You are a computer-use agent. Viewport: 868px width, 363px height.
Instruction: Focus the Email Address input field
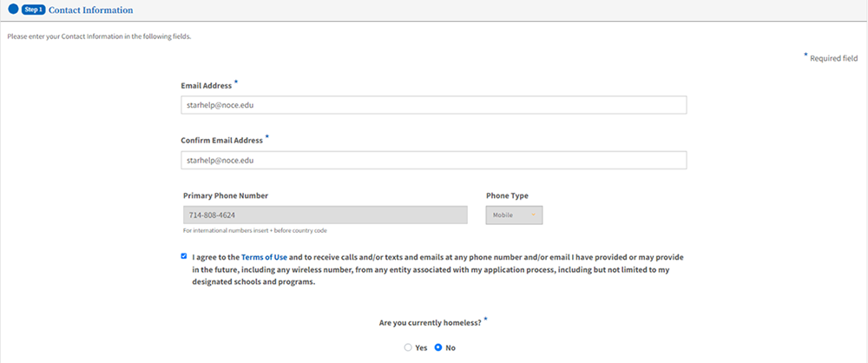click(x=433, y=105)
